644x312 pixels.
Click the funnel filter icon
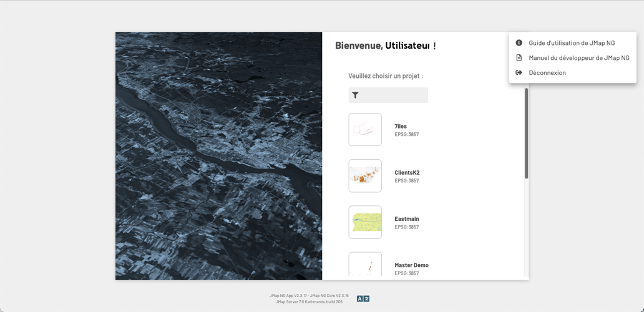pyautogui.click(x=355, y=95)
